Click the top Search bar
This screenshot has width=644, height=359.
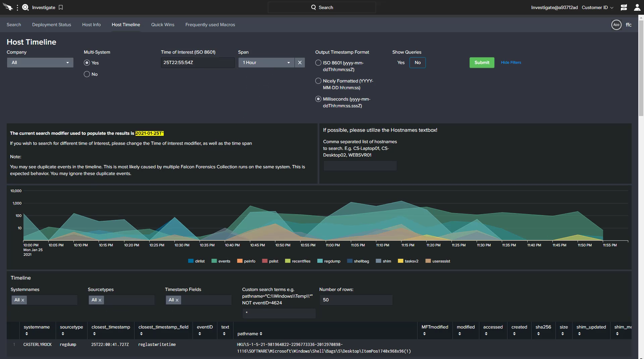point(322,7)
